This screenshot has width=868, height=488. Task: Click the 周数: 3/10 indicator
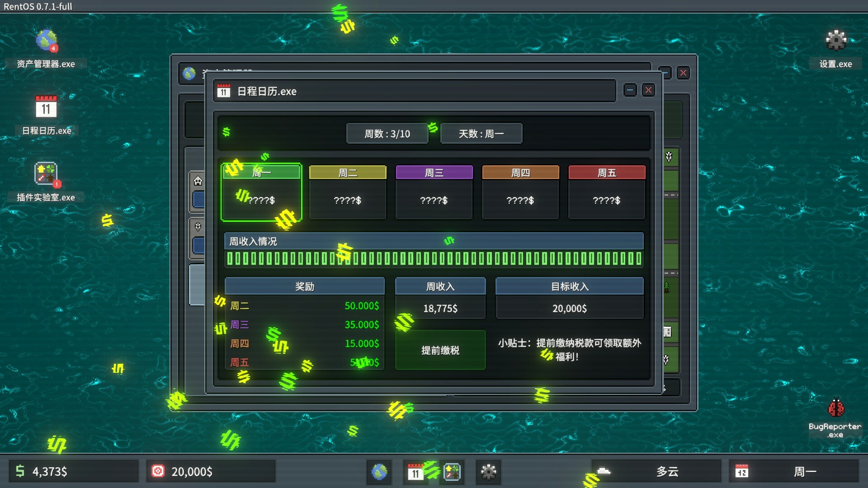tap(387, 134)
